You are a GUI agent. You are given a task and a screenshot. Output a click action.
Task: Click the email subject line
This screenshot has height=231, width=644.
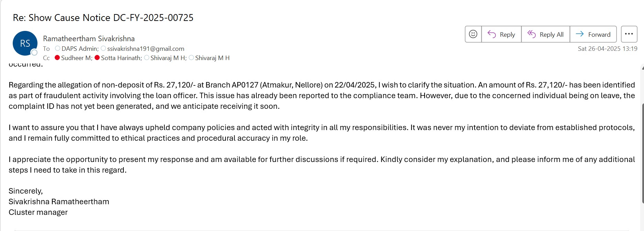pyautogui.click(x=103, y=18)
